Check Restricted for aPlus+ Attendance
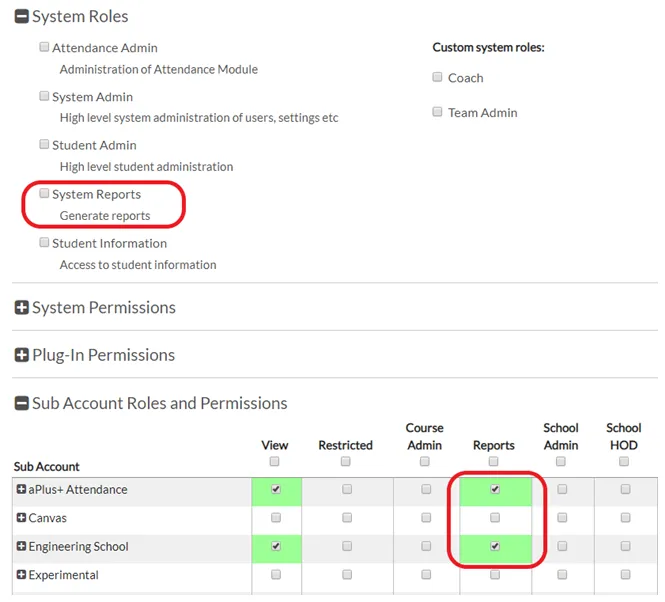Image resolution: width=665 pixels, height=602 pixels. (347, 489)
